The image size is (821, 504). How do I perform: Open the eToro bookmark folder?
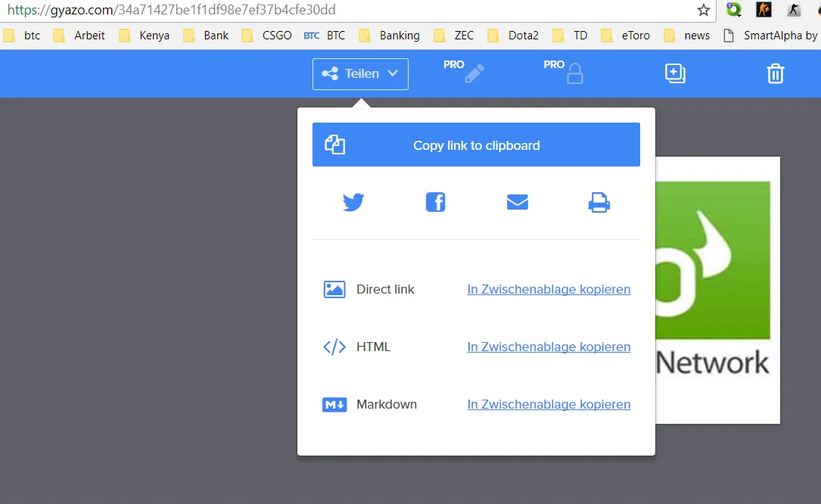625,35
